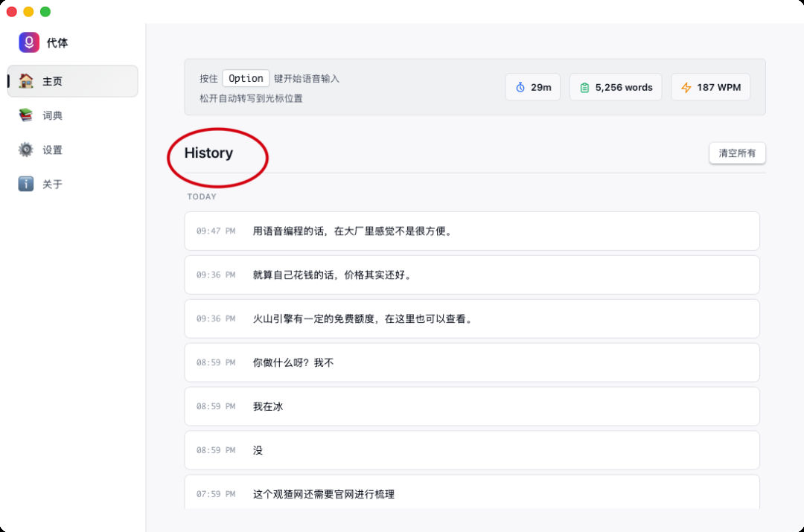Click the clipboard icon next to 5,256 words
Screen dimensions: 804x532
(584, 87)
